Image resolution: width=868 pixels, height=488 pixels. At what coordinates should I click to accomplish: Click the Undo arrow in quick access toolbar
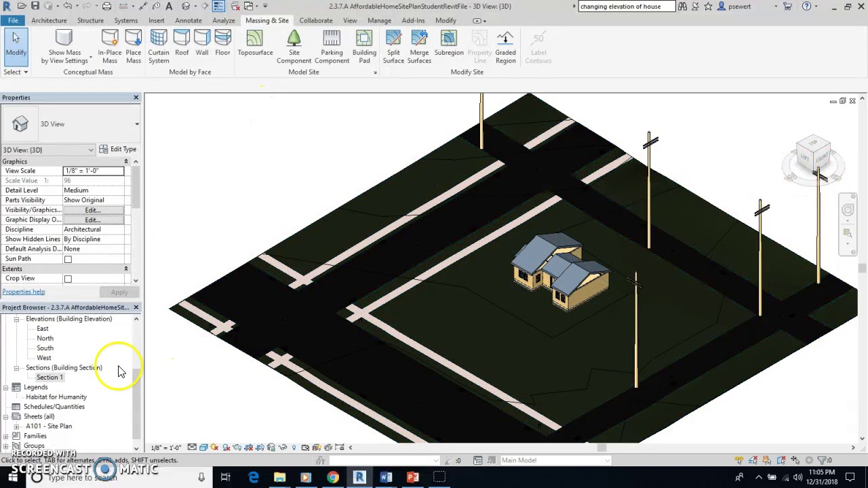click(67, 6)
